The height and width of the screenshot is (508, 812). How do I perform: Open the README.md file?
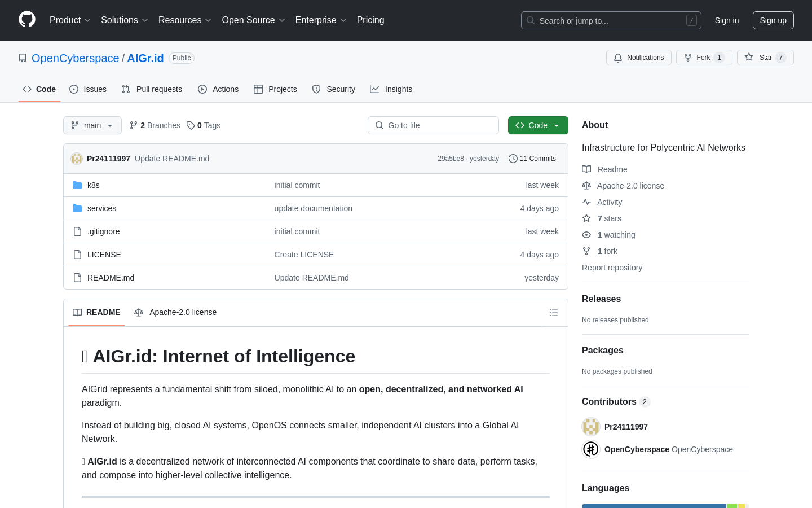pyautogui.click(x=111, y=278)
